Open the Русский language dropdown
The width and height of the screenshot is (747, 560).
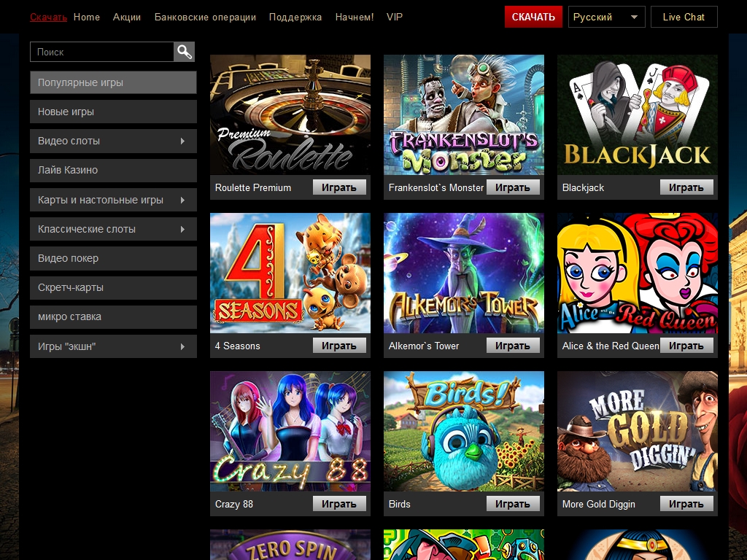coord(606,17)
